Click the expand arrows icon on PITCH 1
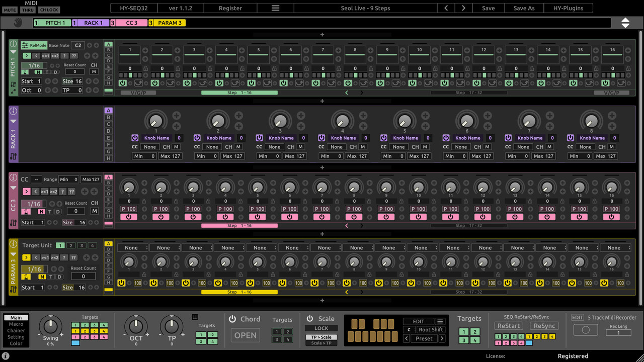 click(14, 92)
